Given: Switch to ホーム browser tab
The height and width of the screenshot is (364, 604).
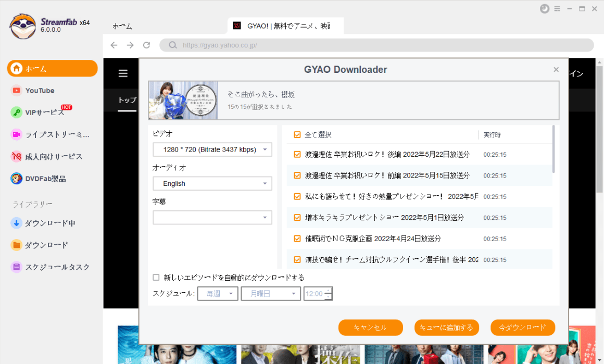Looking at the screenshot, I should (122, 26).
